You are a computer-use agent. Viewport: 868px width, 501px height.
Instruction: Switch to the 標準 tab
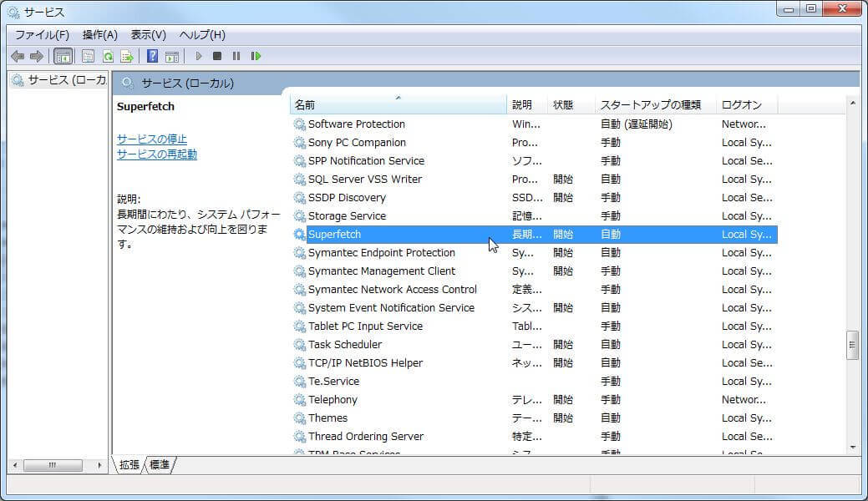[x=160, y=465]
